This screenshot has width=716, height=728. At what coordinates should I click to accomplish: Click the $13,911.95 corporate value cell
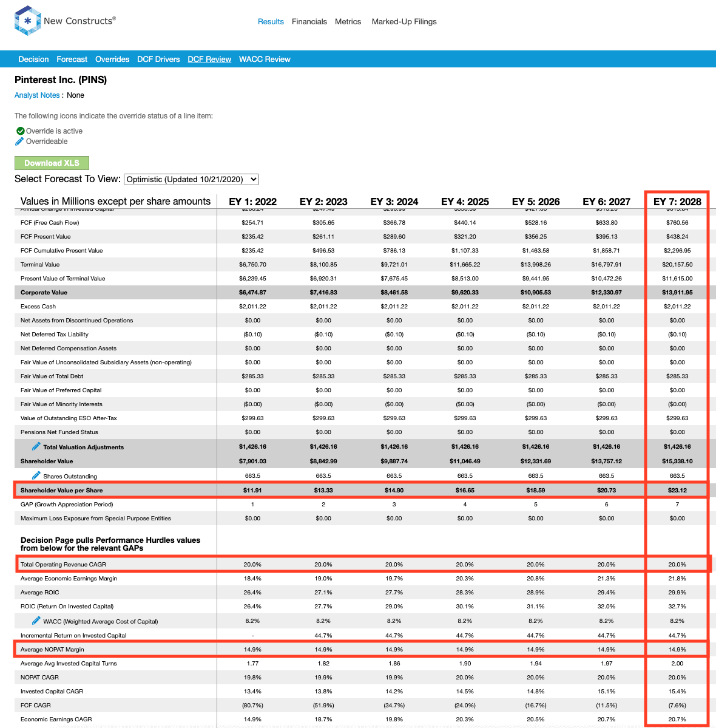[x=678, y=293]
